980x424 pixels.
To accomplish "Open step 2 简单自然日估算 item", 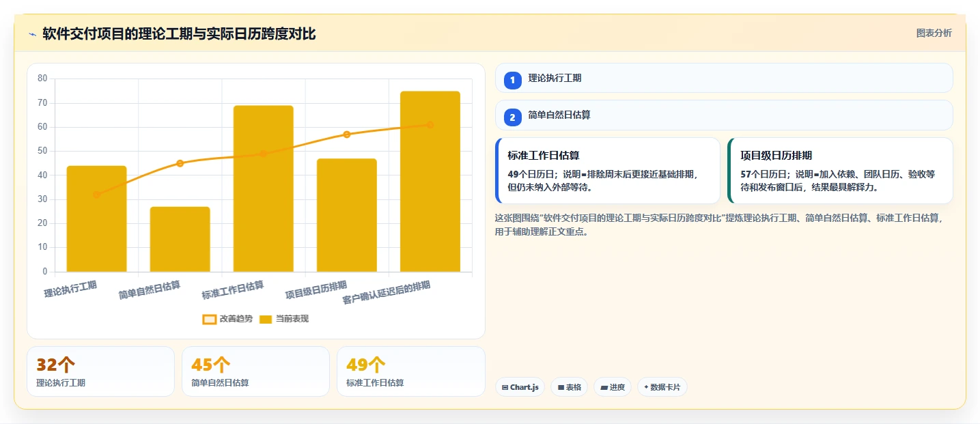I will pyautogui.click(x=724, y=115).
